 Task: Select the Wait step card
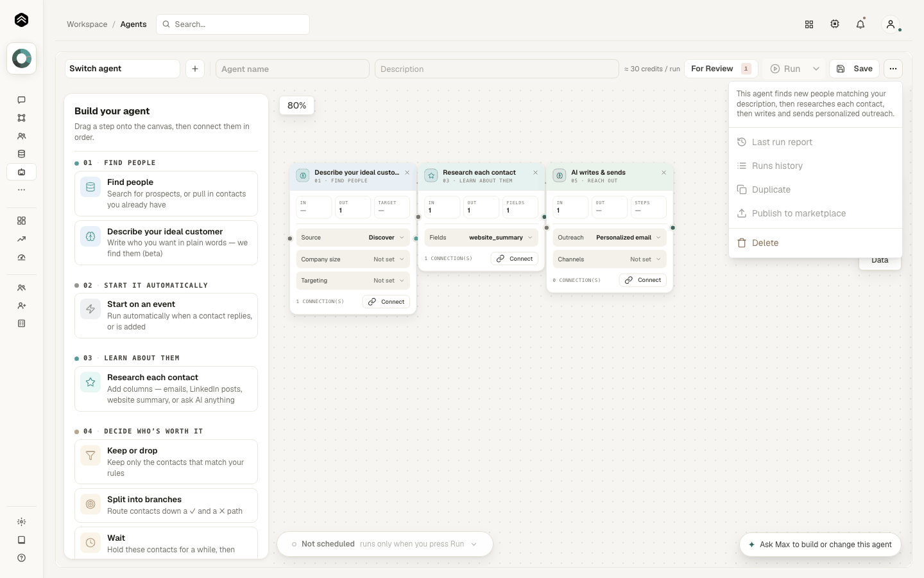[x=166, y=543]
